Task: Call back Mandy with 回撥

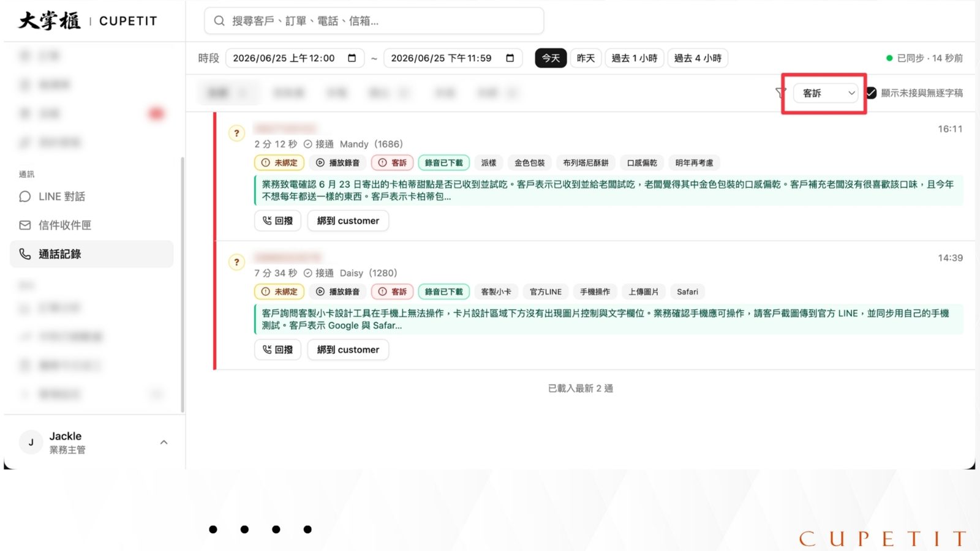Action: pos(277,220)
